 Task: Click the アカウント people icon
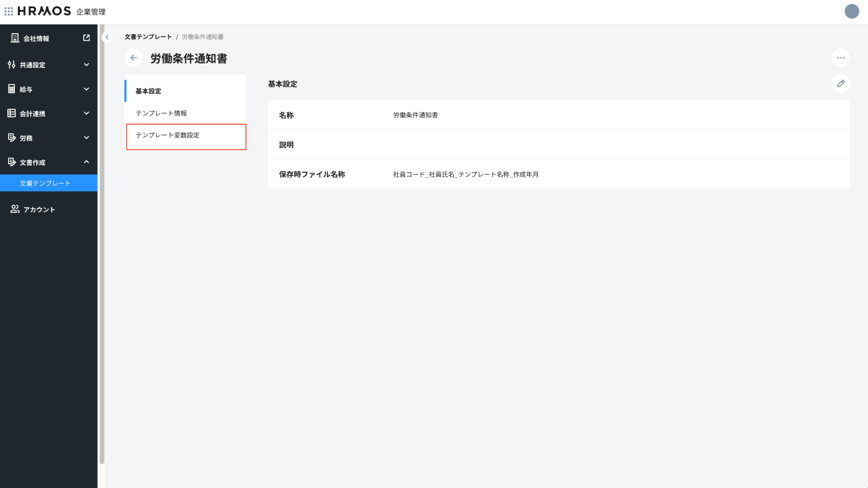click(15, 209)
